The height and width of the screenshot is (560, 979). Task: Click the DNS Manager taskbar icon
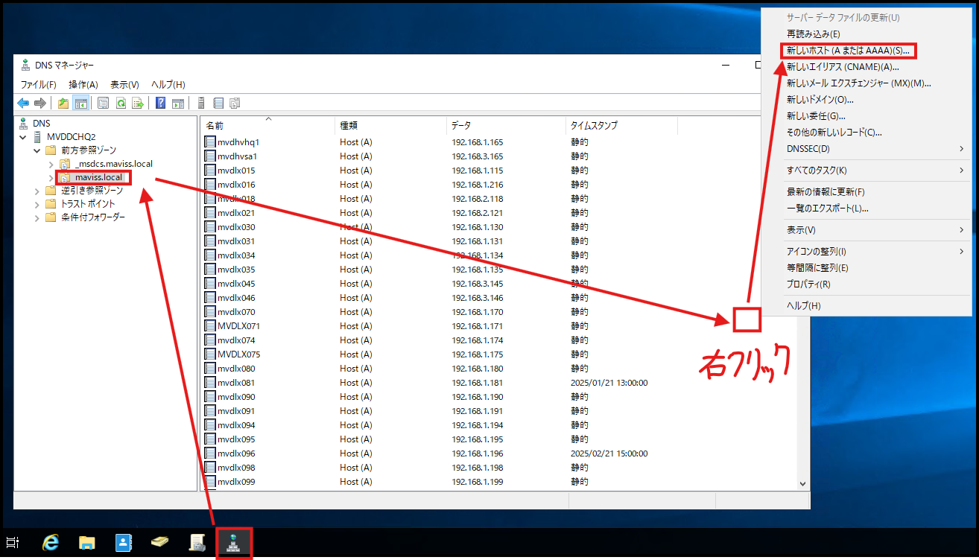point(233,543)
